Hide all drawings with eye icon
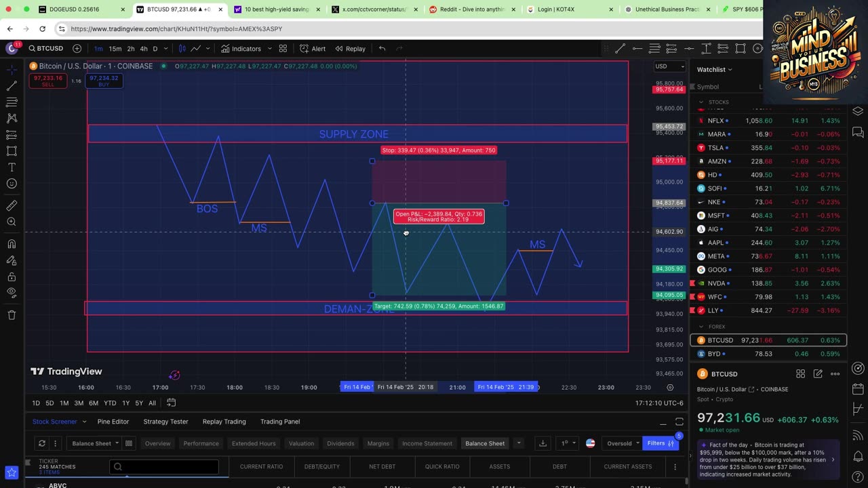This screenshot has height=488, width=868. coord(12,293)
